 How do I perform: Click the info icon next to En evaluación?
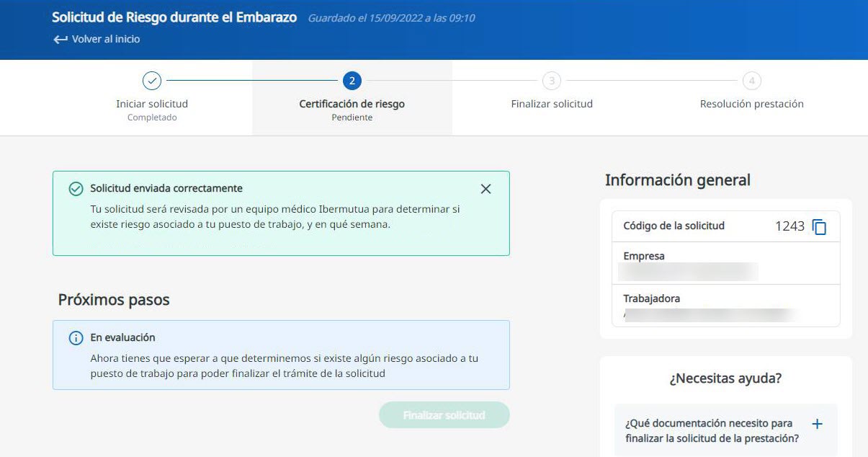click(76, 338)
